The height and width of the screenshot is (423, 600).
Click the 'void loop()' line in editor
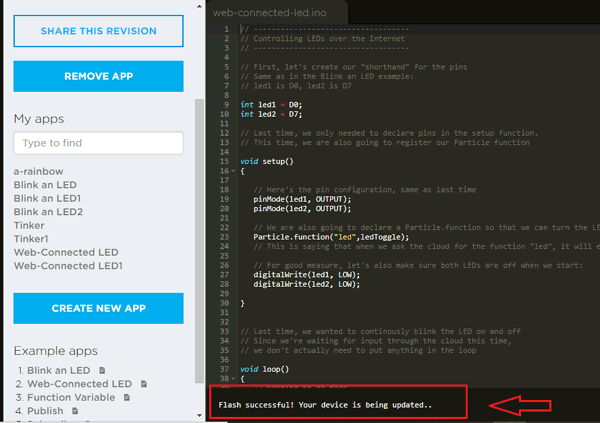(264, 369)
